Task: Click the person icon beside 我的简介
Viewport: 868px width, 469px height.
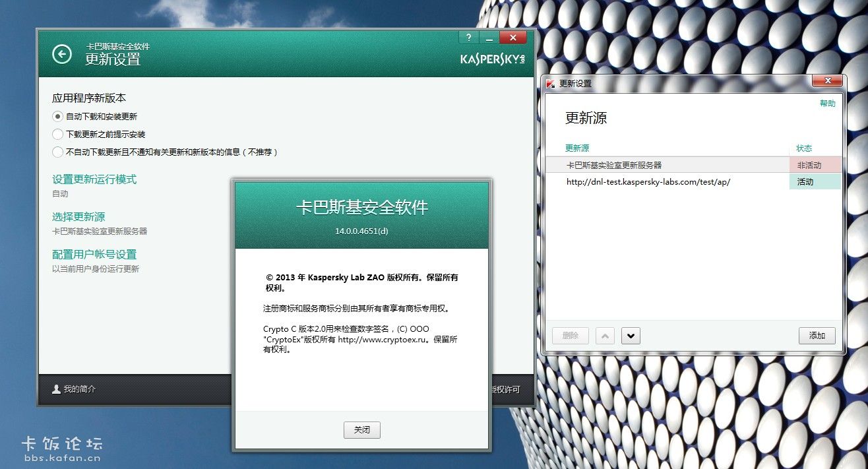Action: click(x=56, y=389)
